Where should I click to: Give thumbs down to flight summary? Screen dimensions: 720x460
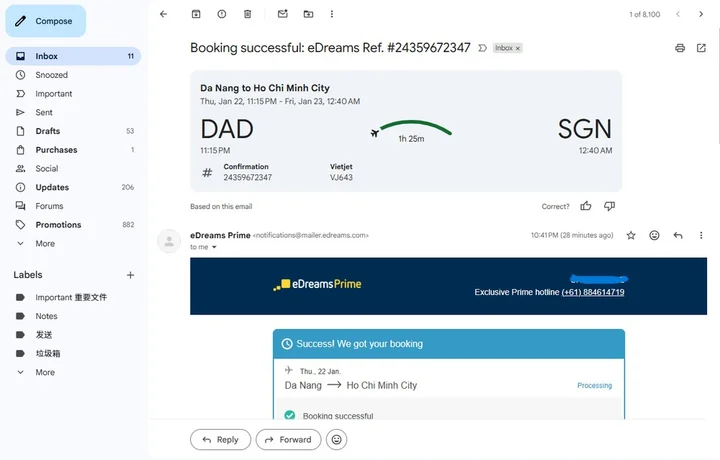[609, 206]
